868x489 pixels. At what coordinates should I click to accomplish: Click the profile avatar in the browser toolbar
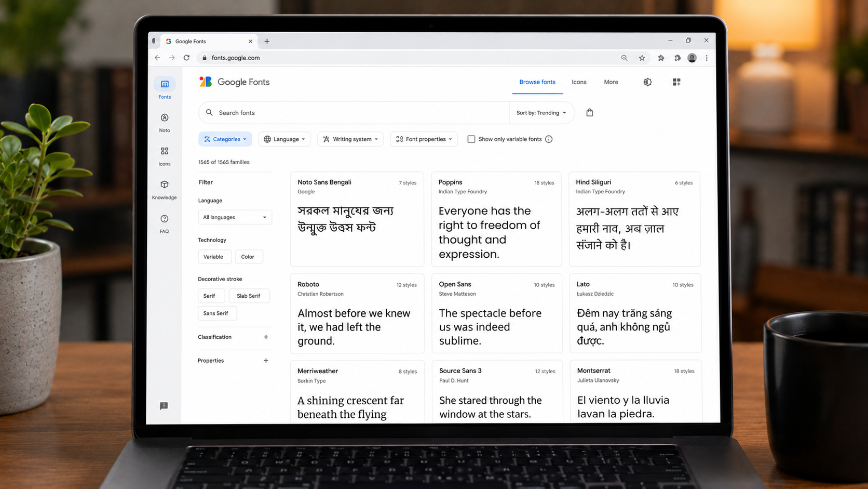[692, 58]
